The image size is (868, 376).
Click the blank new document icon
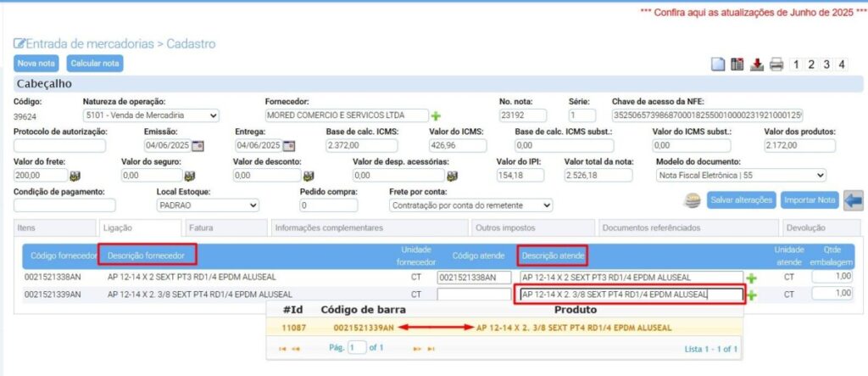(718, 65)
